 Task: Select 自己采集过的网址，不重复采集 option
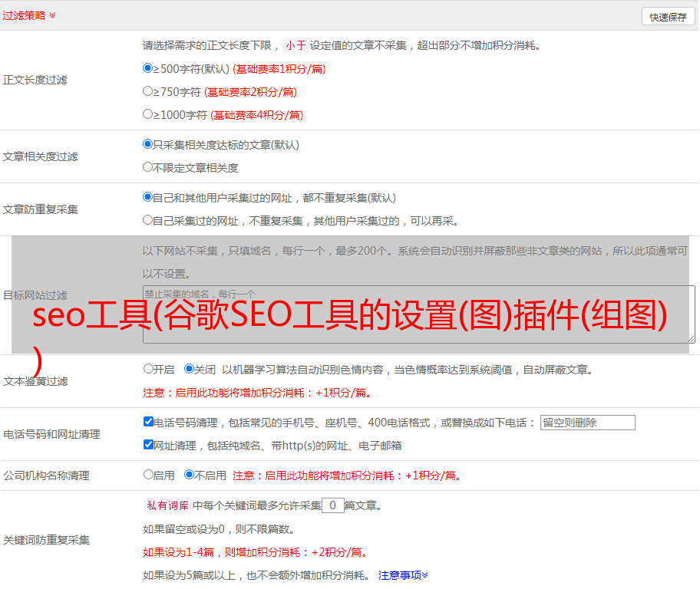(x=147, y=219)
